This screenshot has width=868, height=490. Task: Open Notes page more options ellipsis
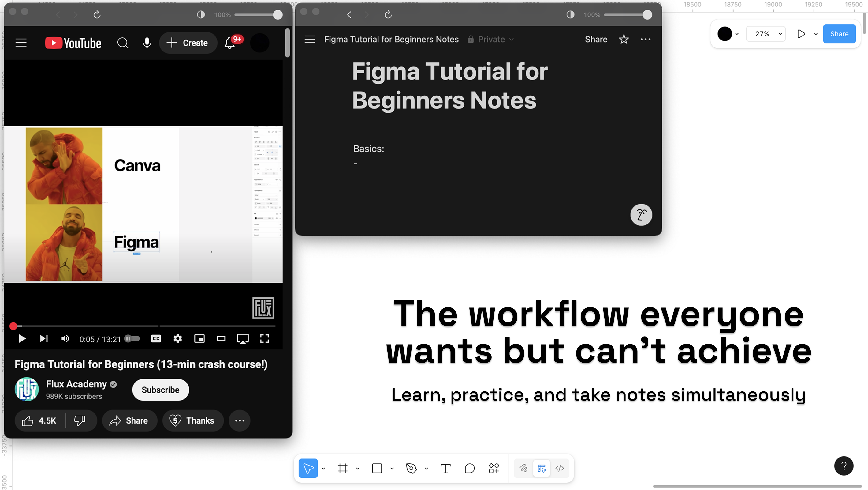pyautogui.click(x=645, y=39)
